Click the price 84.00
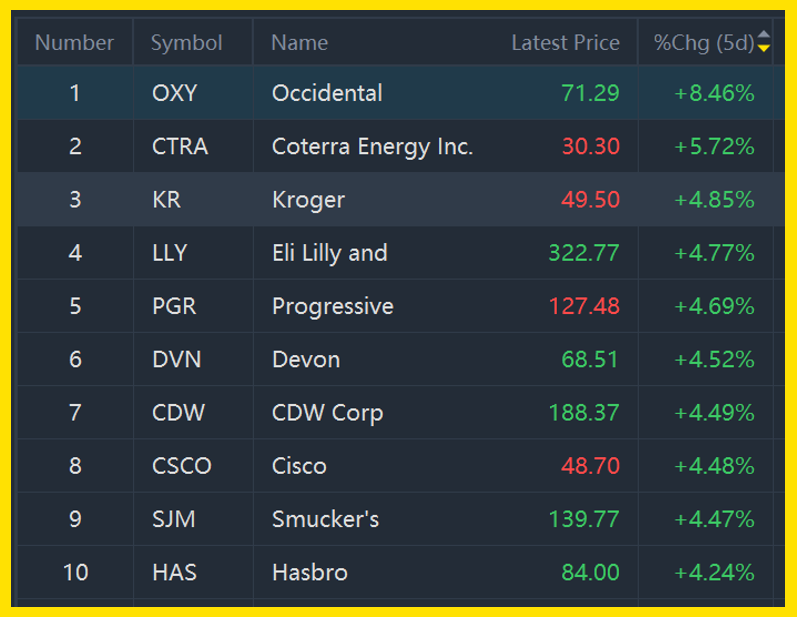Viewport: 797px width, 617px height. coord(590,573)
